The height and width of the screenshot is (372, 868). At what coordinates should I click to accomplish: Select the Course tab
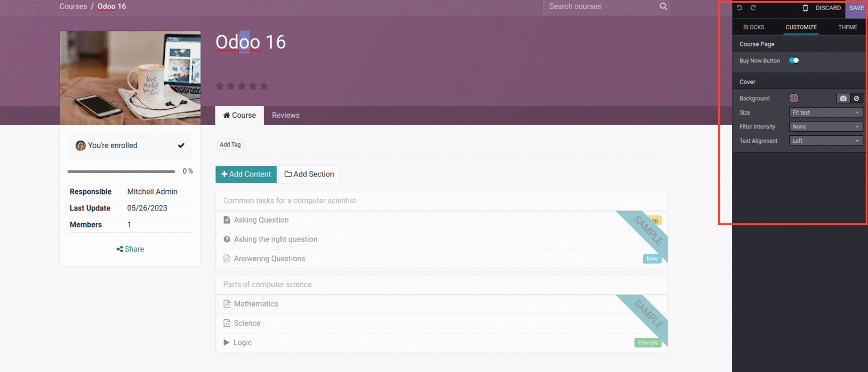click(x=239, y=115)
